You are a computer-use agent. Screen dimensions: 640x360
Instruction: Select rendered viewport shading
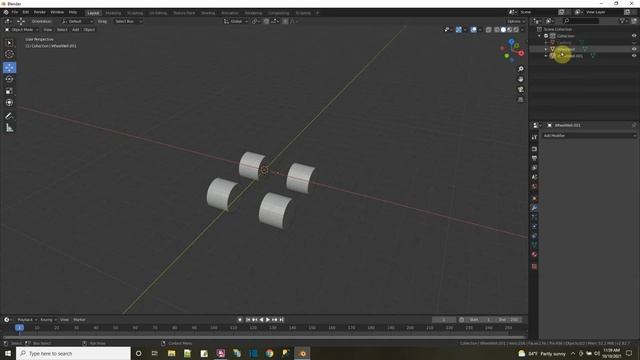516,30
